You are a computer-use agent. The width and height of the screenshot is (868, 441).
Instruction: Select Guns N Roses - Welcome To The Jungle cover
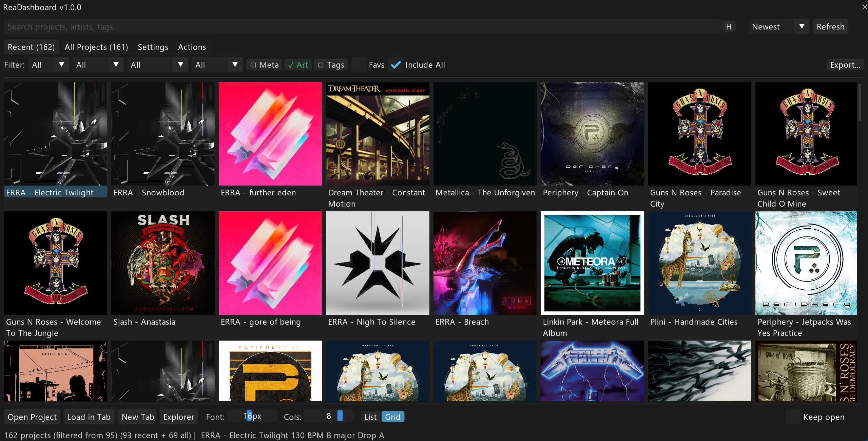(x=56, y=263)
